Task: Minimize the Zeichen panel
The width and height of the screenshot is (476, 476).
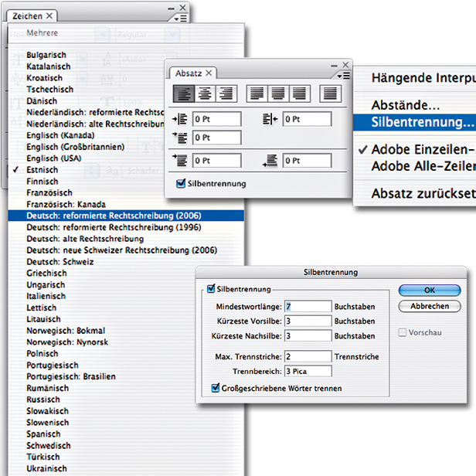Action: tap(172, 8)
